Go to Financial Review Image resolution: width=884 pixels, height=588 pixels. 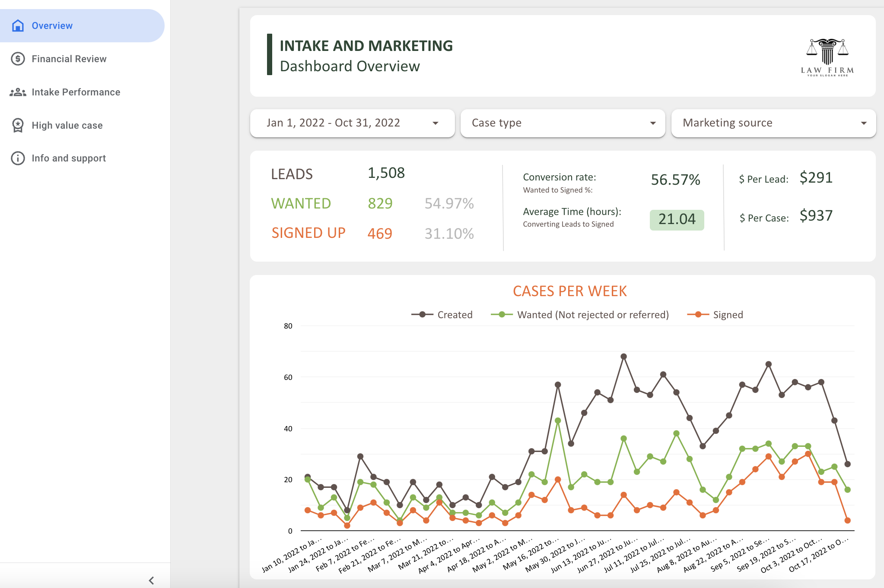(69, 59)
